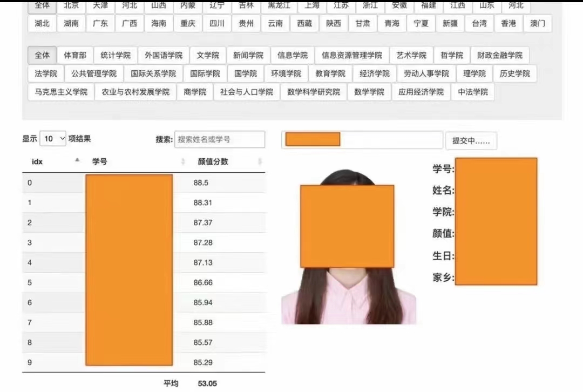
Task: Click the text input left of 提交中
Action: [362, 139]
